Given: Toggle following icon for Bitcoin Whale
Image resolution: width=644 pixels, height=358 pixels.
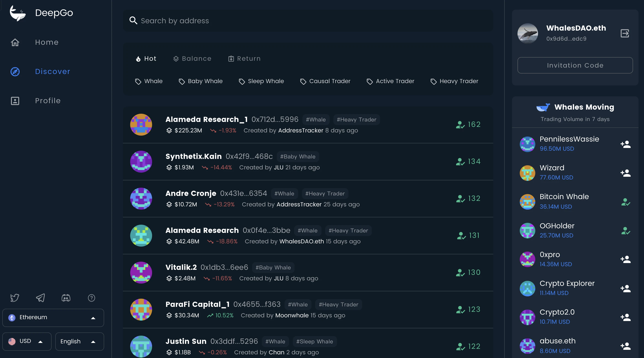Looking at the screenshot, I should (x=626, y=202).
